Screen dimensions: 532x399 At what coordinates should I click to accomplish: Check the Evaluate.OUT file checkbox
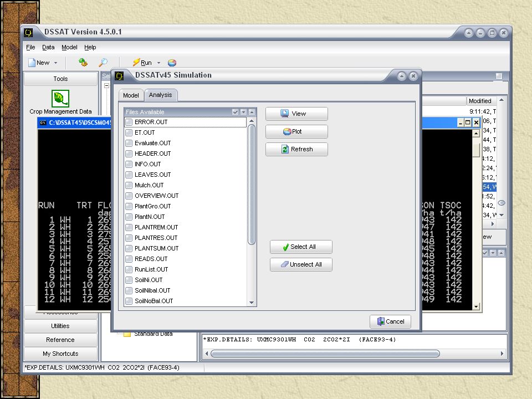click(x=129, y=143)
